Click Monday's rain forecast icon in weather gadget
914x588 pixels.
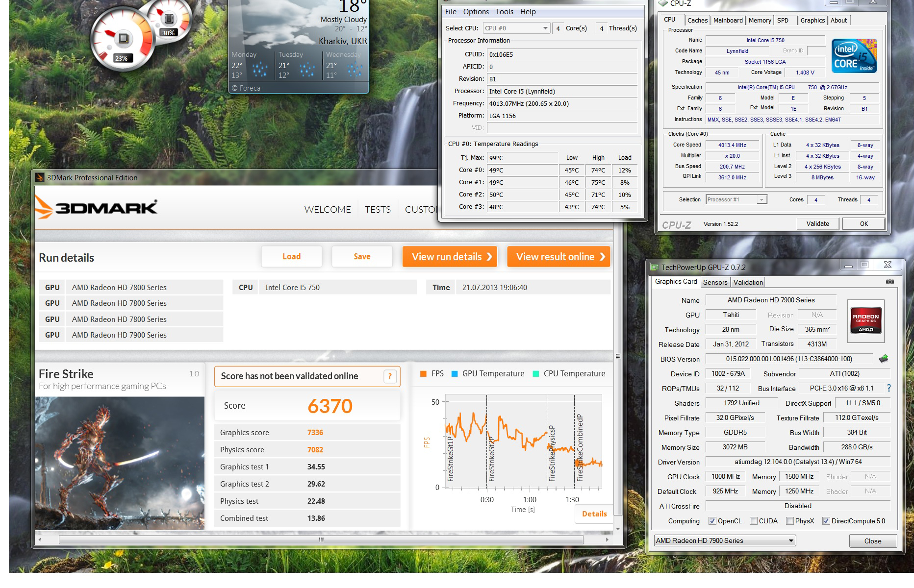click(259, 70)
